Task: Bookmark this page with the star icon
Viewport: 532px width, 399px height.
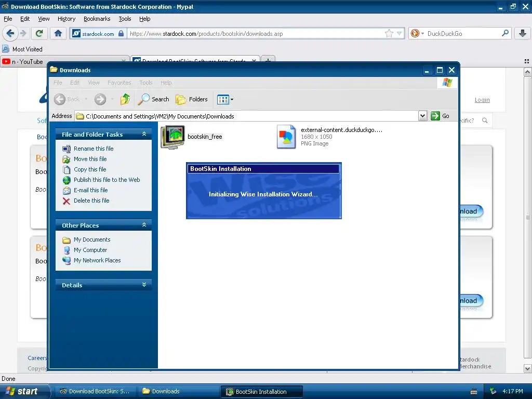Action: (x=389, y=33)
